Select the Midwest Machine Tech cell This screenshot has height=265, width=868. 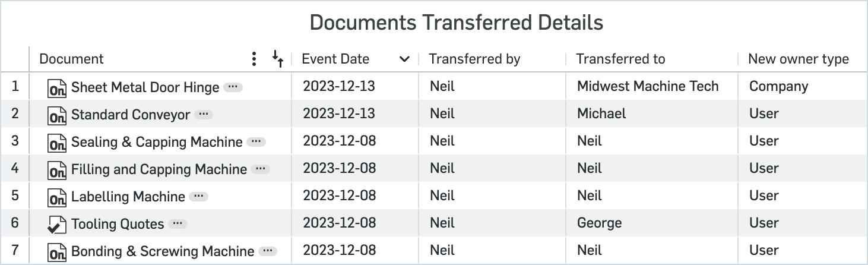(x=648, y=86)
